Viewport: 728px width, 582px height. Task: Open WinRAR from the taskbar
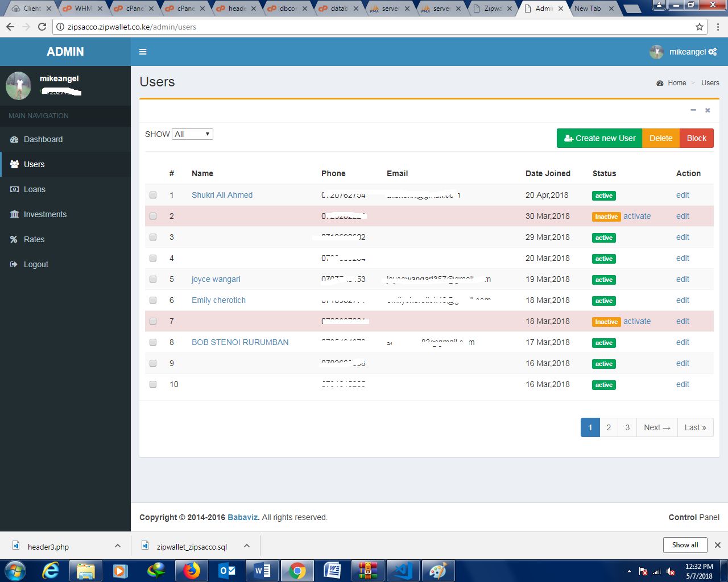(368, 570)
